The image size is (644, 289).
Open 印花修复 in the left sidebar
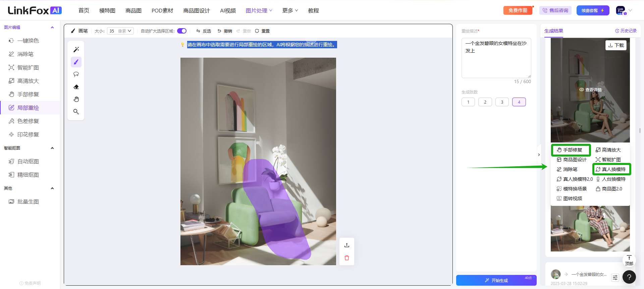coord(28,134)
